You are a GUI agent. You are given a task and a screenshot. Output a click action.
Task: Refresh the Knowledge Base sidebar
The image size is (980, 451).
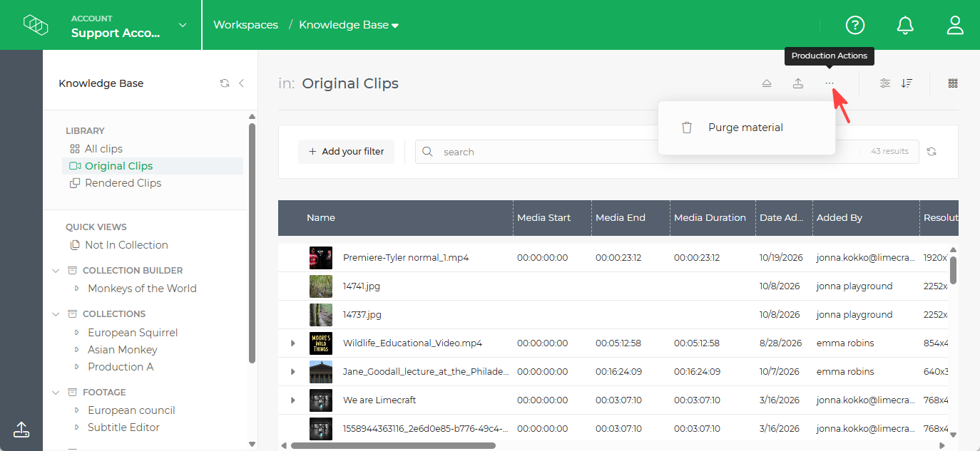[x=225, y=83]
